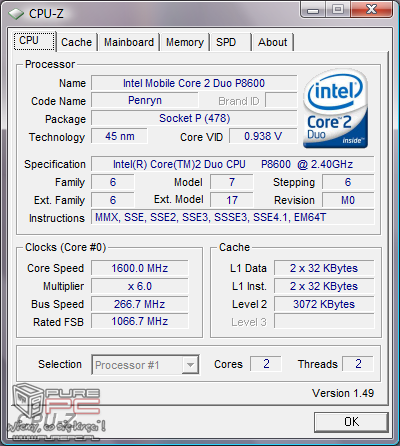Viewport: 400px width, 446px height.
Task: Click the 0.938 V Core VID value
Action: click(x=263, y=136)
